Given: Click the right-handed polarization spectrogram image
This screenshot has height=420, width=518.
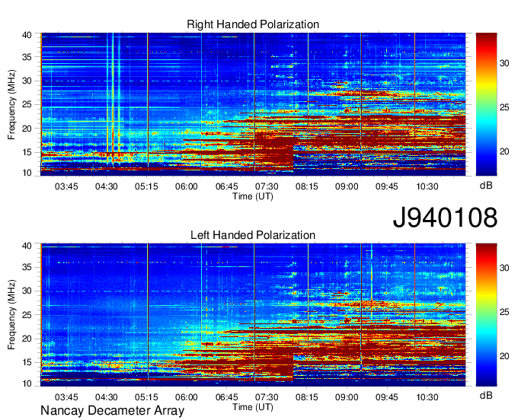Looking at the screenshot, I should click(253, 104).
